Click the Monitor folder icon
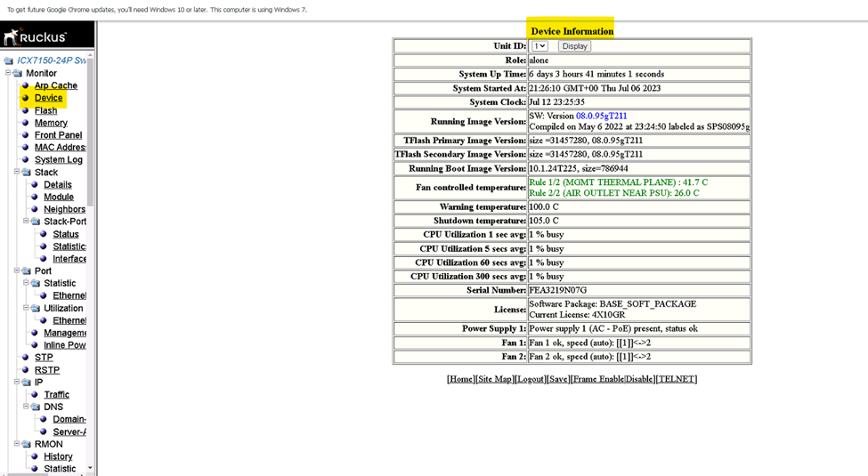This screenshot has width=868, height=476. pos(18,73)
